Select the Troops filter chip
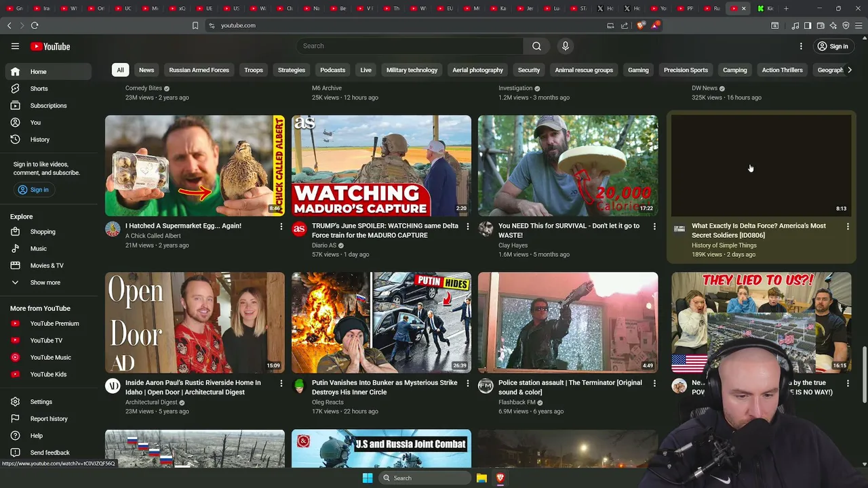Screen dimensions: 868x488 254,70
